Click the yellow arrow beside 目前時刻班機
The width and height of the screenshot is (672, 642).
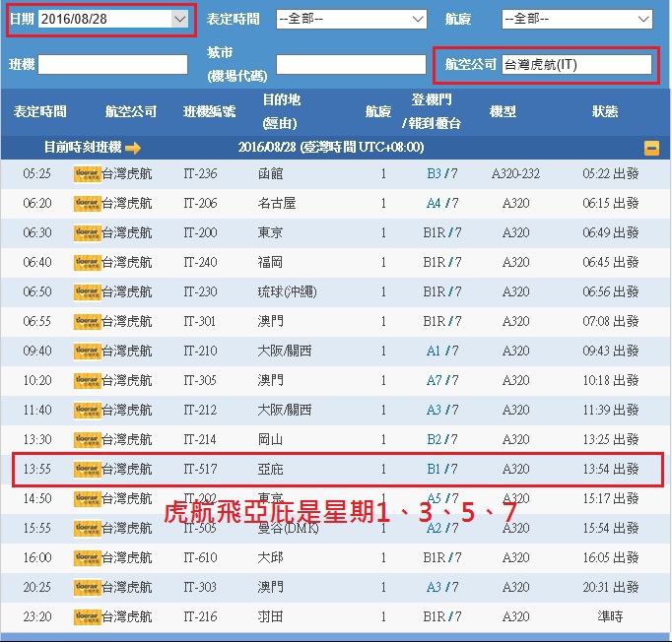click(x=133, y=148)
